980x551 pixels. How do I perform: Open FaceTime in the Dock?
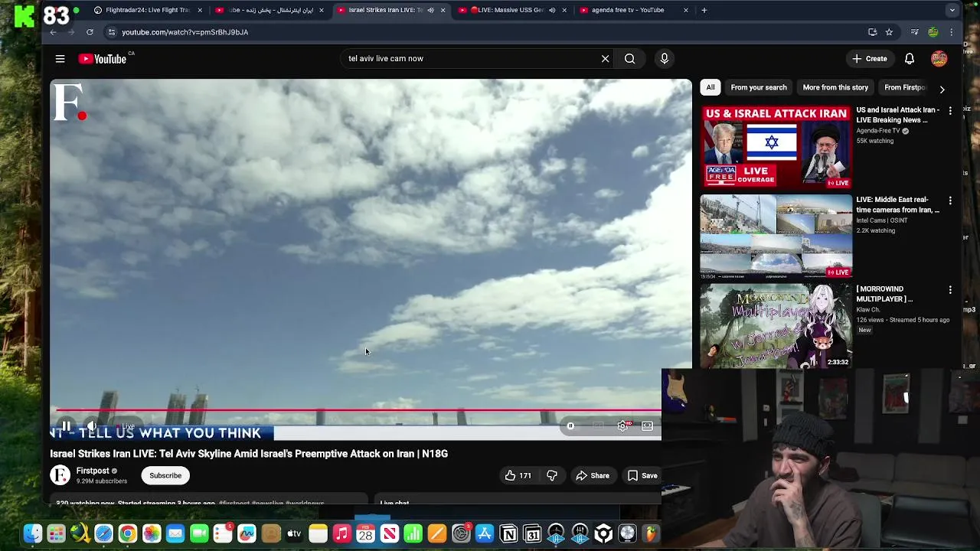pos(199,533)
